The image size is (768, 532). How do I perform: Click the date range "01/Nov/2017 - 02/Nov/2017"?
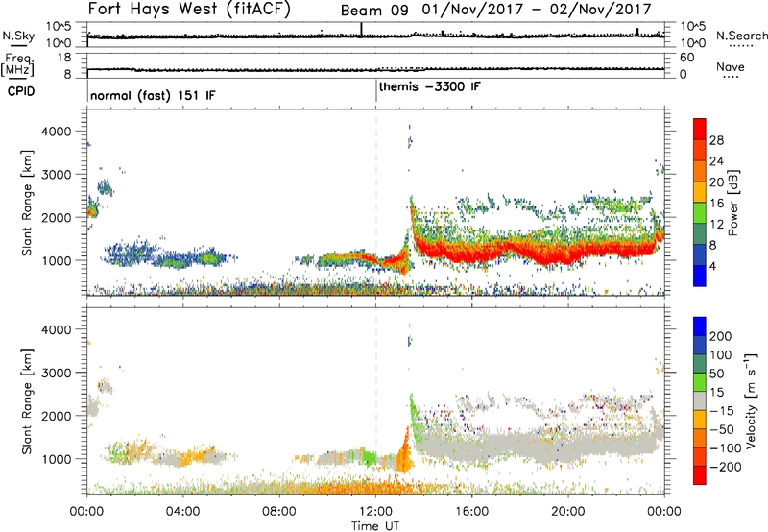pos(537,10)
